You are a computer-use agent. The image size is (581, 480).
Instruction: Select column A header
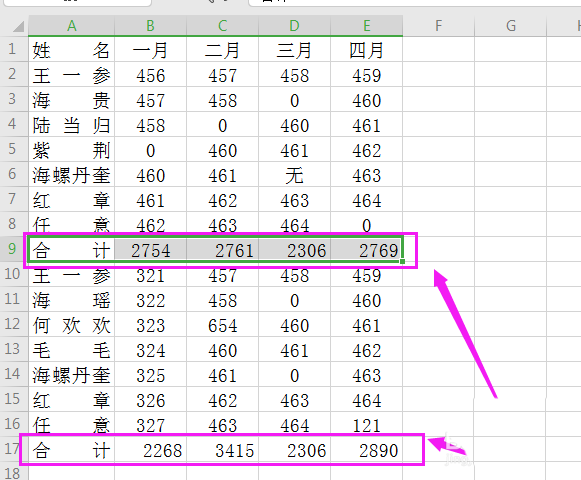(x=72, y=26)
